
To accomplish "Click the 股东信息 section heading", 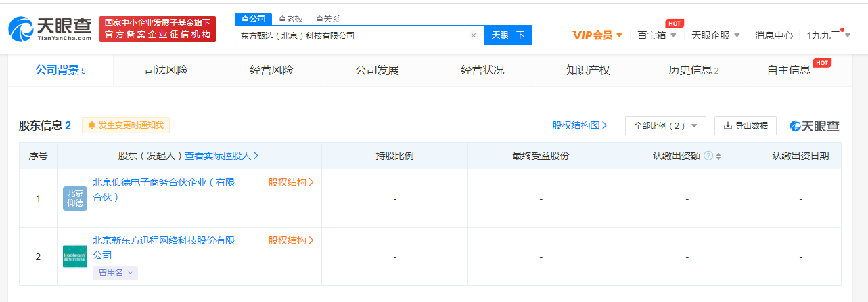I will (45, 125).
